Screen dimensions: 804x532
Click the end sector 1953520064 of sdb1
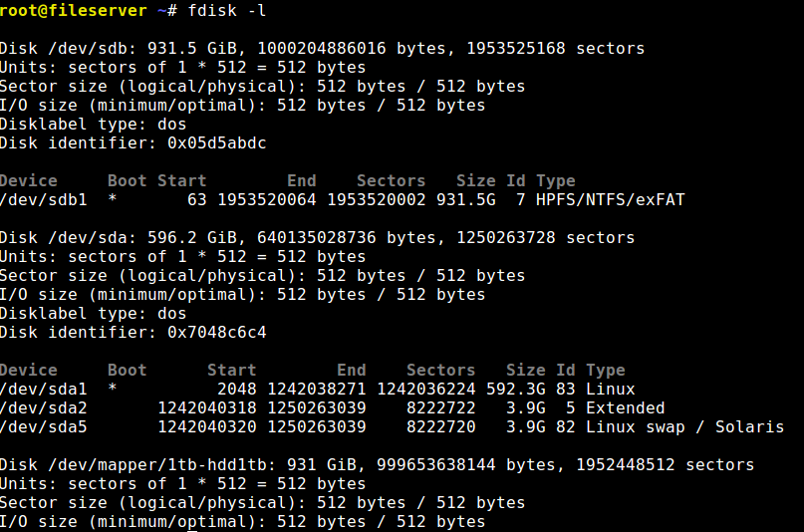266,199
